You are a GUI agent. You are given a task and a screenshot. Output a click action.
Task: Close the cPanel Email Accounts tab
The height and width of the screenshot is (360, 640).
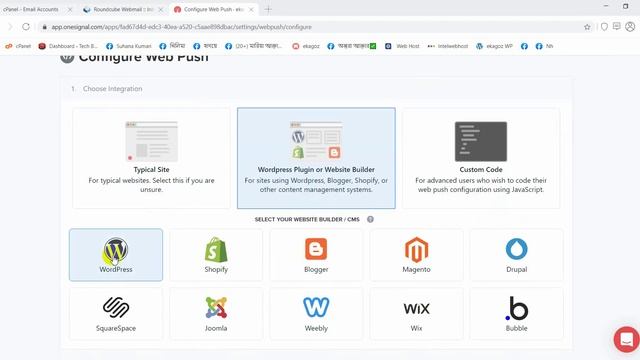tap(70, 9)
